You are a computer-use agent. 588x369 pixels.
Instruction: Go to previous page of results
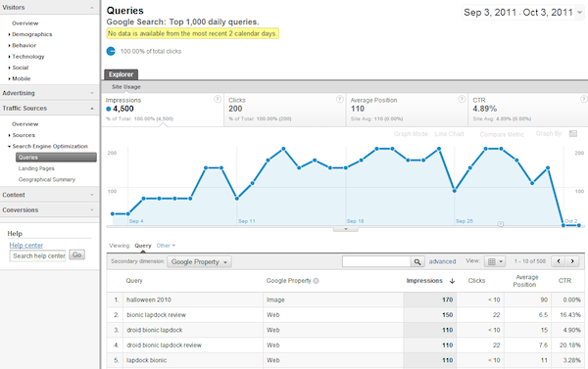559,261
